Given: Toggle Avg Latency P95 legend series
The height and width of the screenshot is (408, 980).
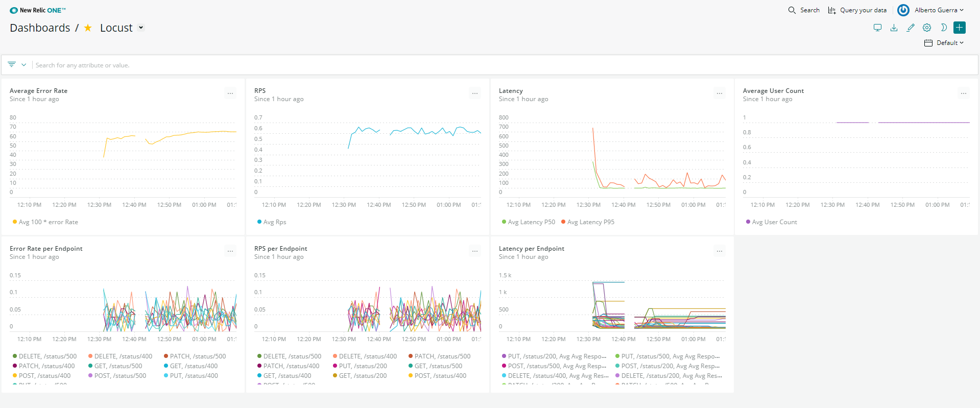Looking at the screenshot, I should click(588, 222).
